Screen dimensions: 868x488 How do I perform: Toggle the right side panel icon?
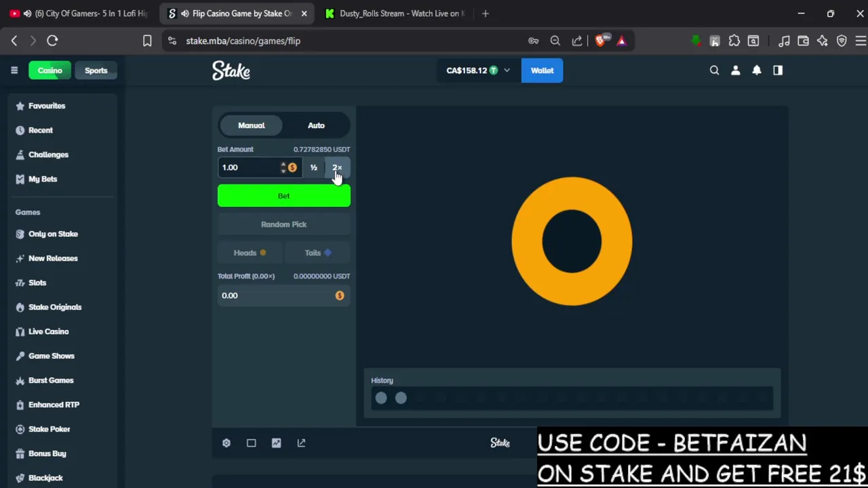point(778,70)
